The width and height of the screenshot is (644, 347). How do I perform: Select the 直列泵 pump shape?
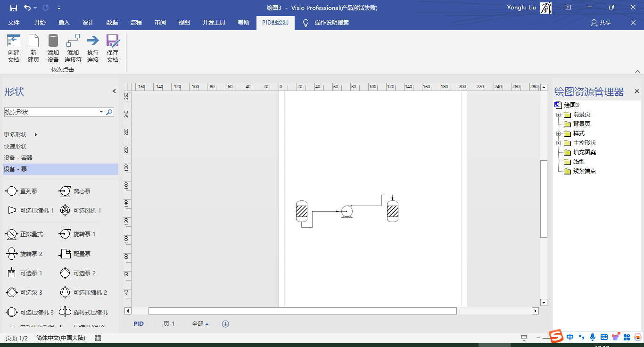(22, 191)
